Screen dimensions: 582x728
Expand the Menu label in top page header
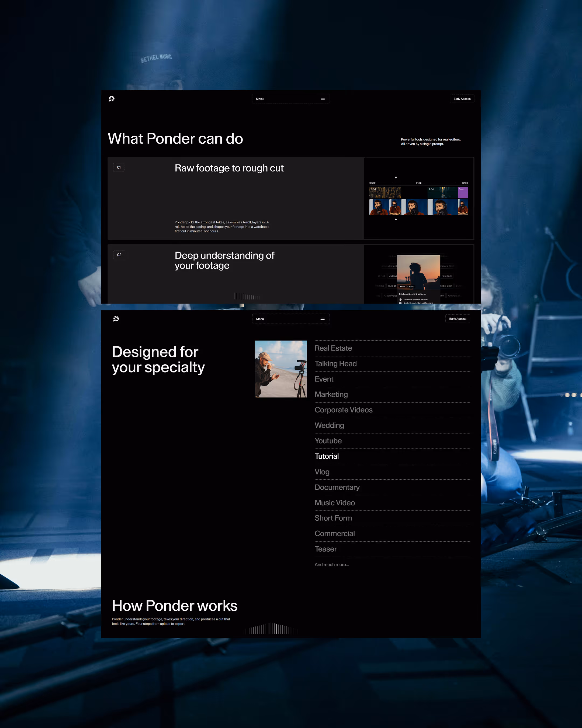[260, 99]
